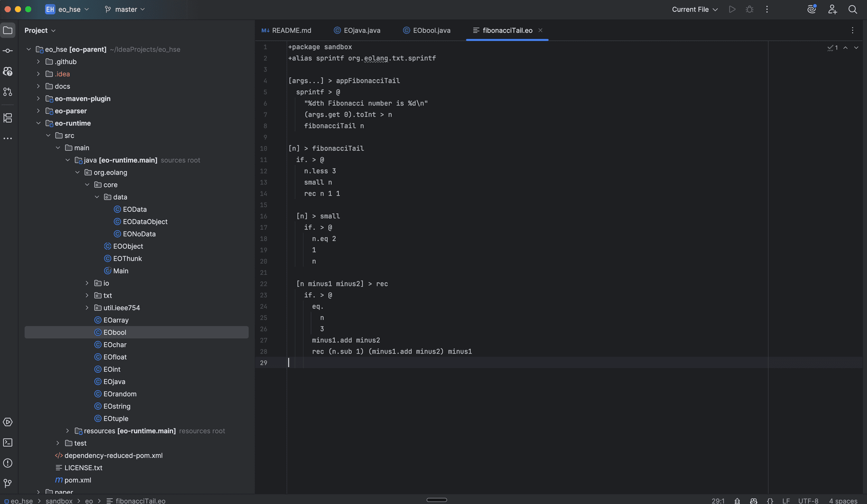
Task: Click UTF-8 encoding in the status bar
Action: pos(808,501)
